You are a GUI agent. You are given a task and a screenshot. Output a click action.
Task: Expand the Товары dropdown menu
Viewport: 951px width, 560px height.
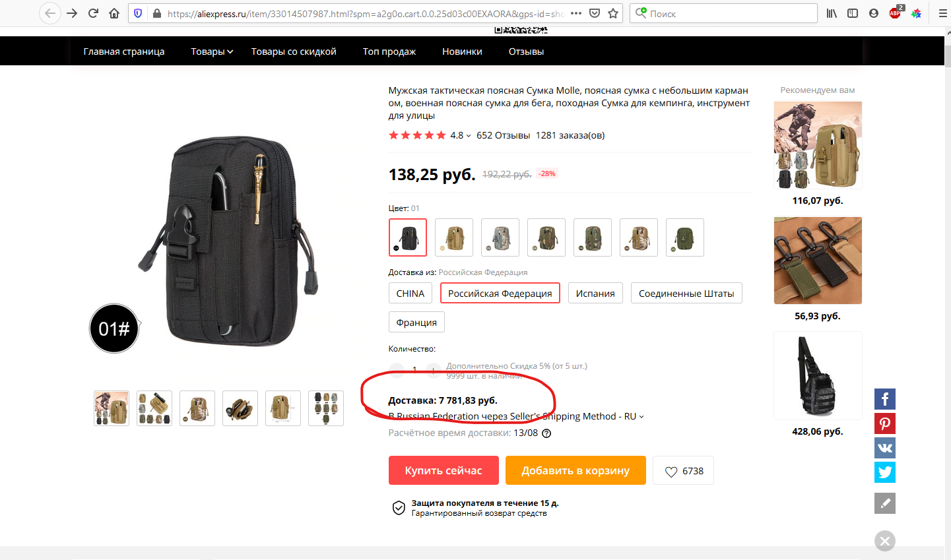click(x=212, y=51)
